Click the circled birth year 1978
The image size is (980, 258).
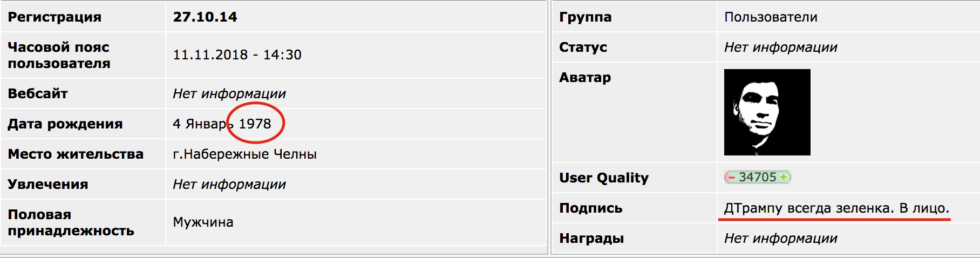click(x=255, y=124)
